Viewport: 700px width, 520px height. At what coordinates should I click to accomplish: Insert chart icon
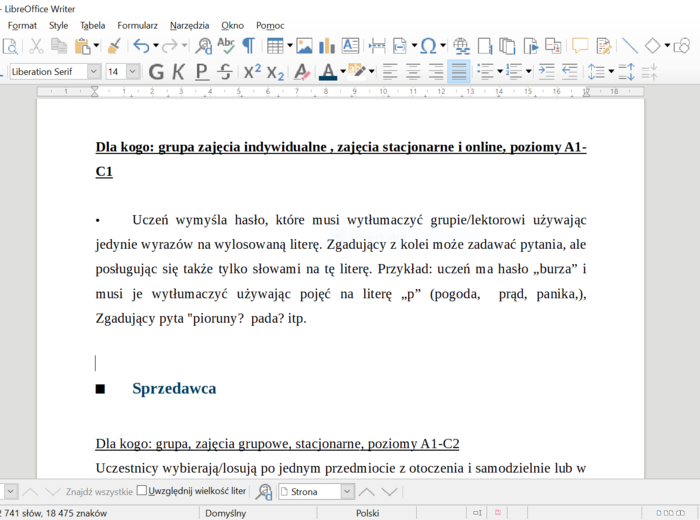[327, 46]
